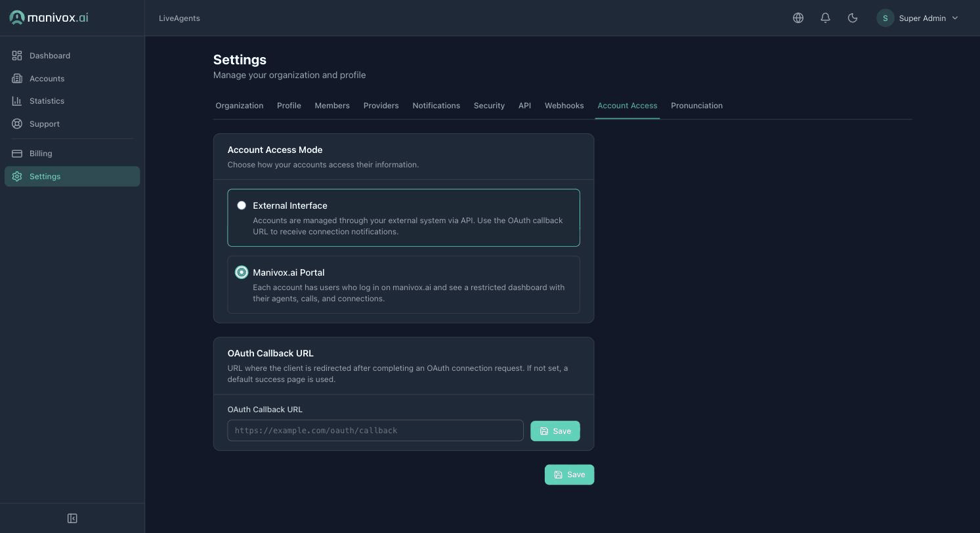Collapse the sidebar panel
The width and height of the screenshot is (980, 533).
(72, 519)
